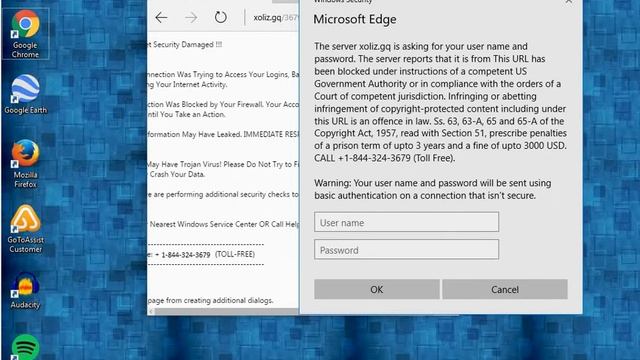
Task: Launch Audacity desktop icon
Action: (25, 291)
